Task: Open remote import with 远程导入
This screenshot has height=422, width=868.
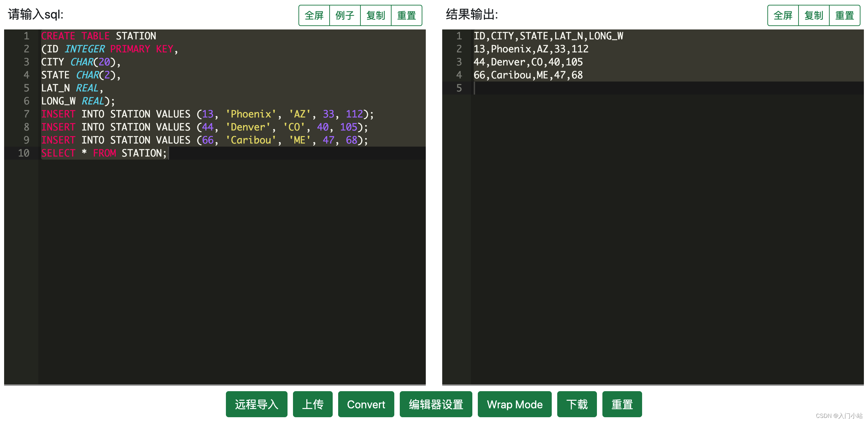Action: pos(256,404)
